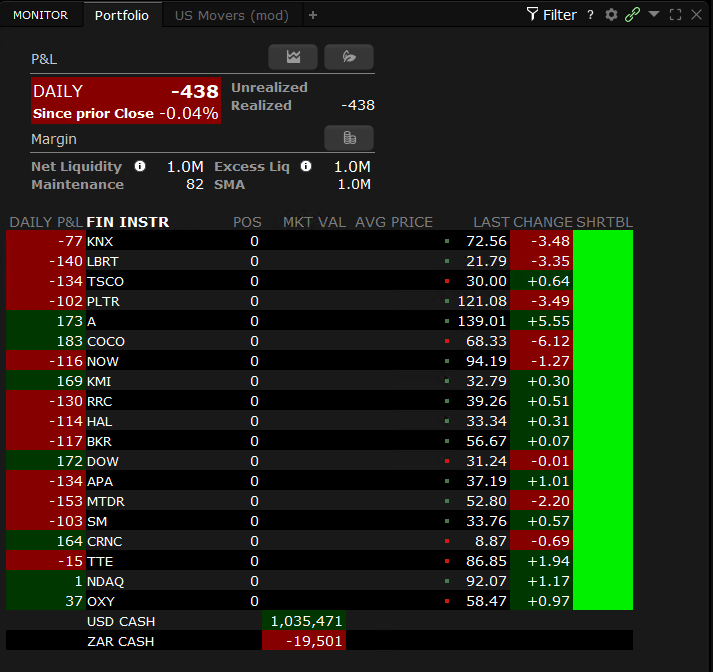Sort by the MKT VAL column header
This screenshot has width=713, height=672.
pyautogui.click(x=314, y=222)
